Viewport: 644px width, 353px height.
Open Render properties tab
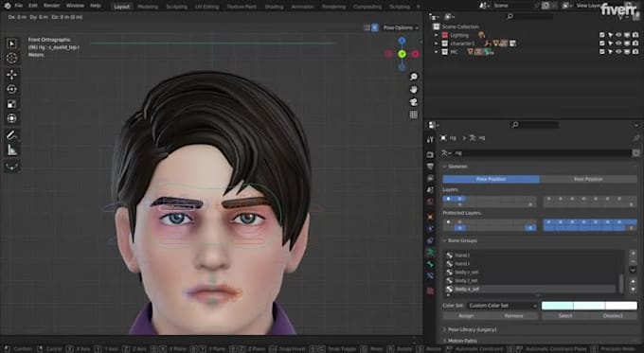pyautogui.click(x=430, y=155)
